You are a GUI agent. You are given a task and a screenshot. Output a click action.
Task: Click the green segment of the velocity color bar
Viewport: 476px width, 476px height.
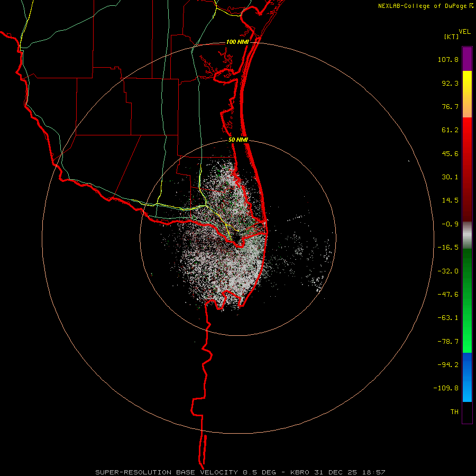point(467,300)
